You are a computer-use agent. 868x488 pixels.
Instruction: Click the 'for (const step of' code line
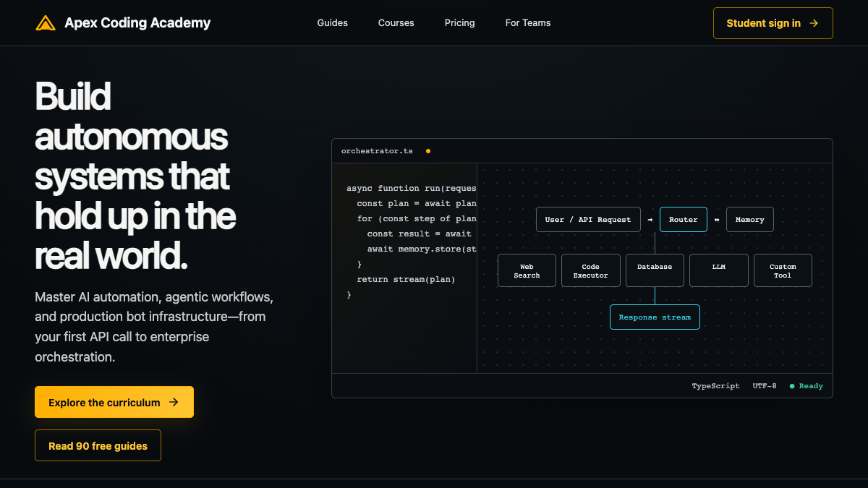point(416,218)
